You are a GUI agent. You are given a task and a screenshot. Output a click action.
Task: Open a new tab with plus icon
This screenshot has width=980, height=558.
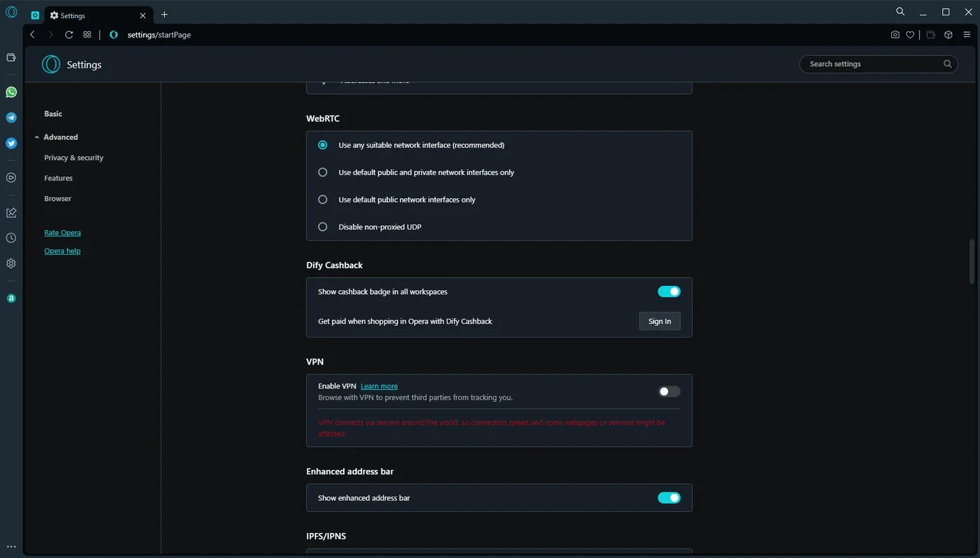pos(165,15)
